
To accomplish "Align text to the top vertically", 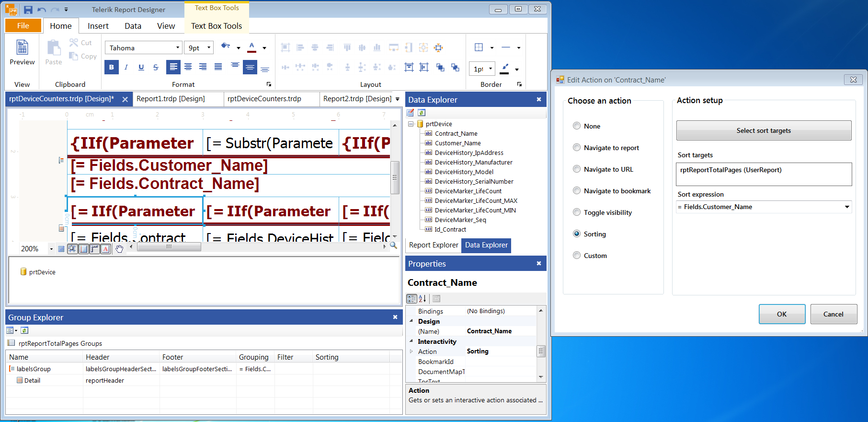I will tap(235, 65).
